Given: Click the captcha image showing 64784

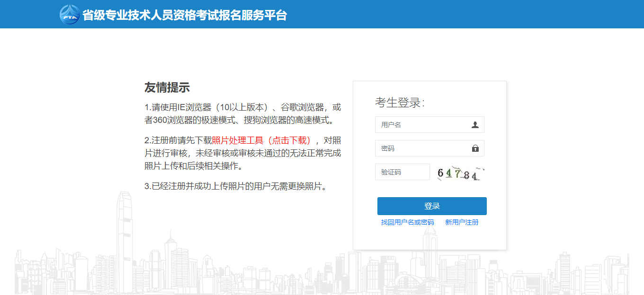Looking at the screenshot, I should [x=460, y=173].
